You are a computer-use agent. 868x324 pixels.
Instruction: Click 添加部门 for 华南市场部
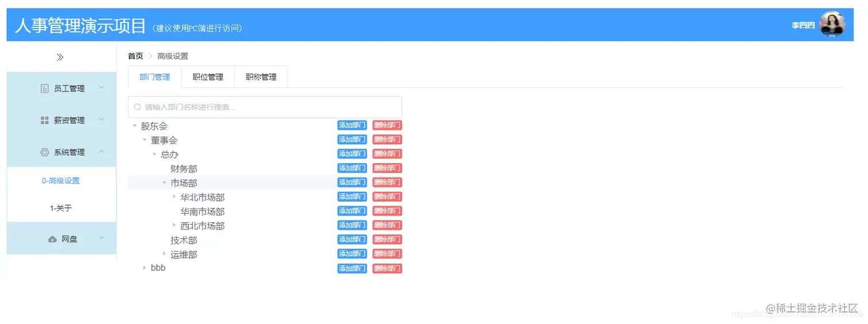coord(352,211)
